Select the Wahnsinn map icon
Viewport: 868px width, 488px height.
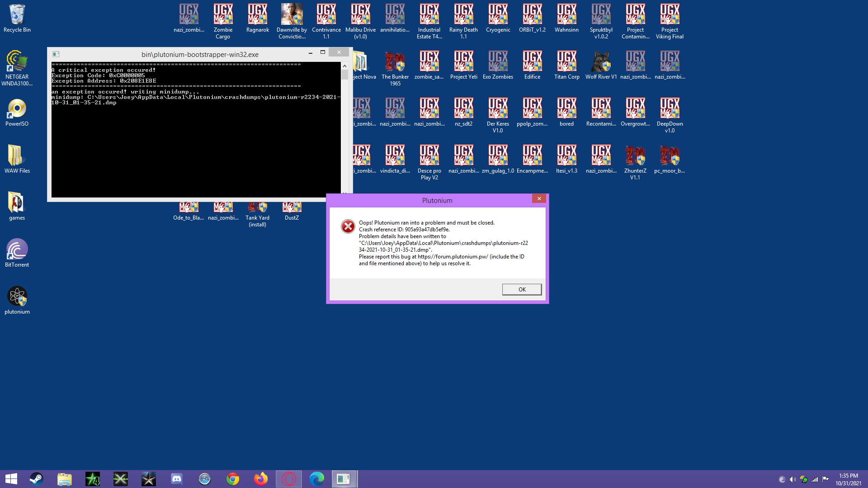pyautogui.click(x=567, y=19)
